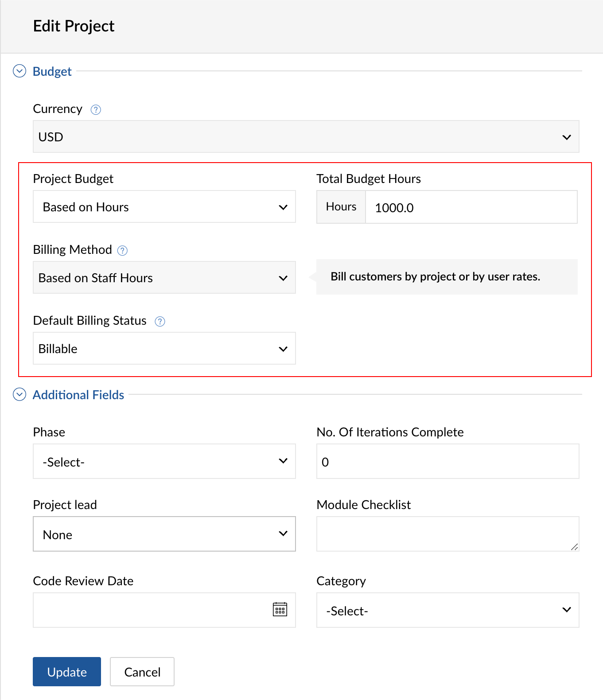Click the Total Budget Hours input field
603x700 pixels.
[x=471, y=207]
